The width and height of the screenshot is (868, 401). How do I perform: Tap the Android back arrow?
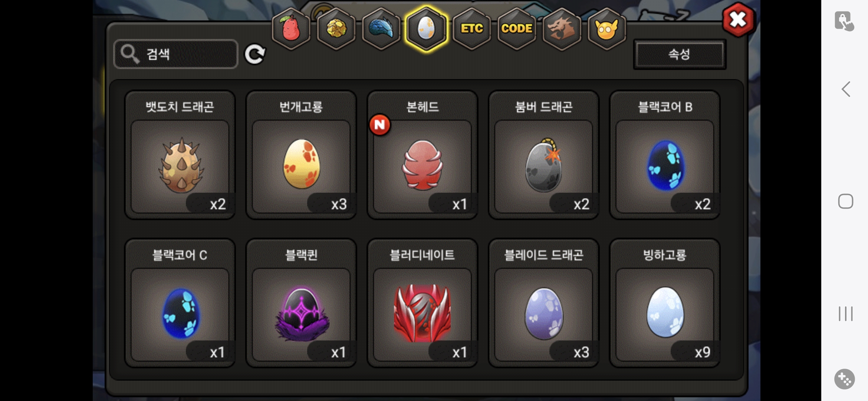(846, 89)
